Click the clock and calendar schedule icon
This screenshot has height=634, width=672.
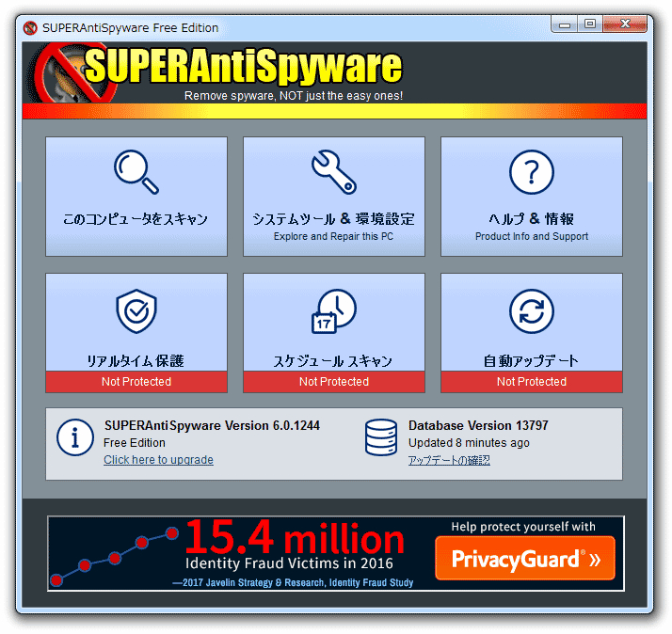pos(334,311)
